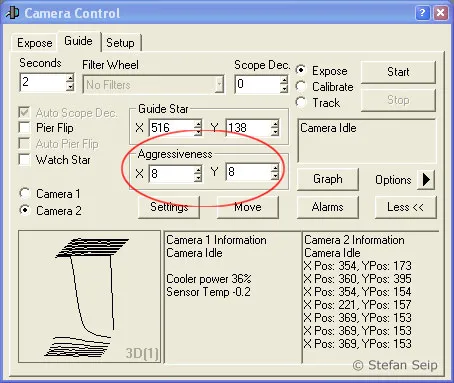The image size is (454, 383).
Task: Select the Expose radio button
Action: pyautogui.click(x=301, y=70)
